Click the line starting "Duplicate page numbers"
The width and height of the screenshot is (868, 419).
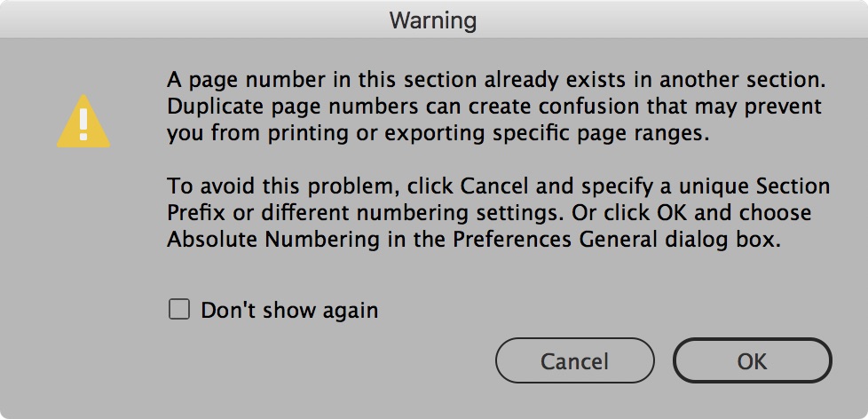(x=494, y=107)
